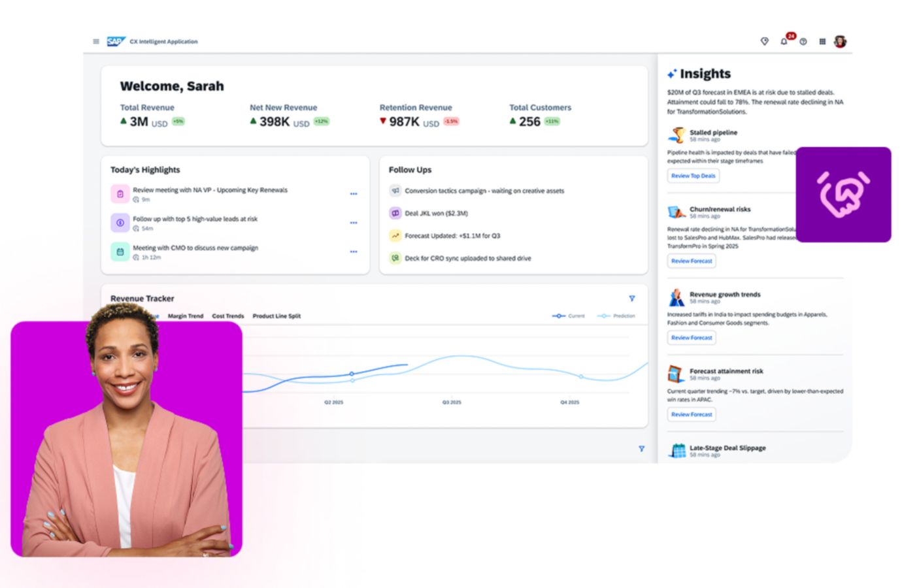
Task: Click the Revenue Tracker filter icon
Action: point(632,299)
